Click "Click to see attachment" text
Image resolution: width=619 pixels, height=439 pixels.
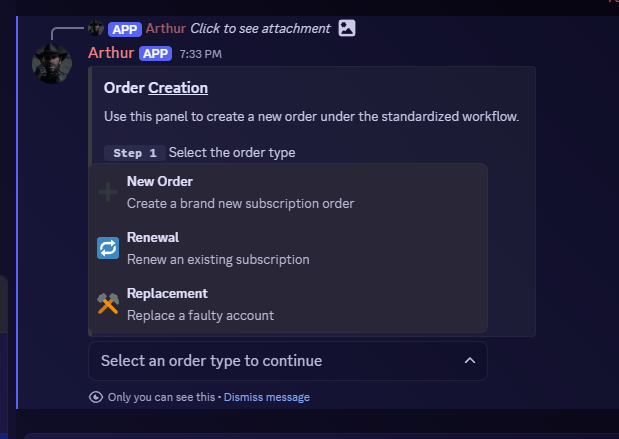260,28
